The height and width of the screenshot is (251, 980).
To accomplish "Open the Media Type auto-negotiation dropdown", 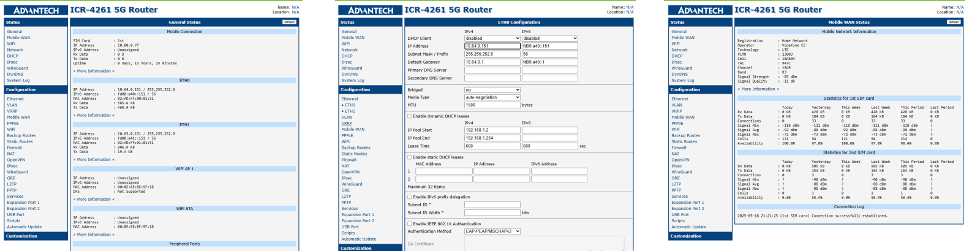I will [x=492, y=97].
